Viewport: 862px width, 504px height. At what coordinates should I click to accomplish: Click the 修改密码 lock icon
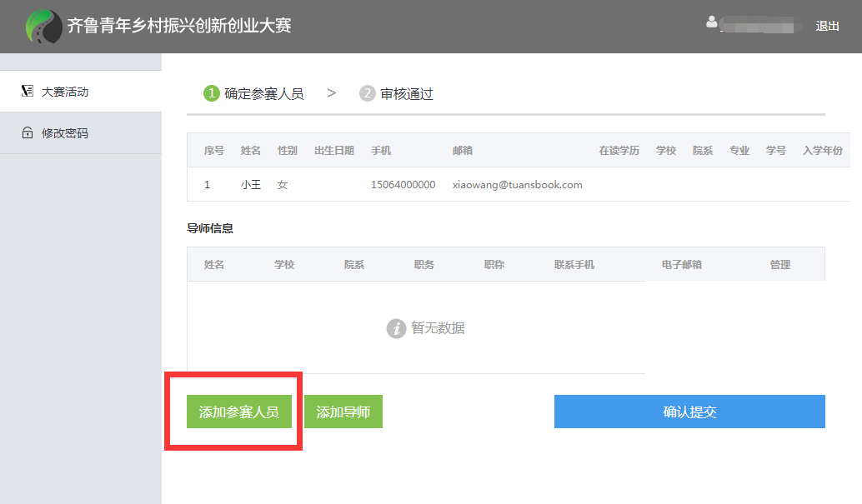28,133
